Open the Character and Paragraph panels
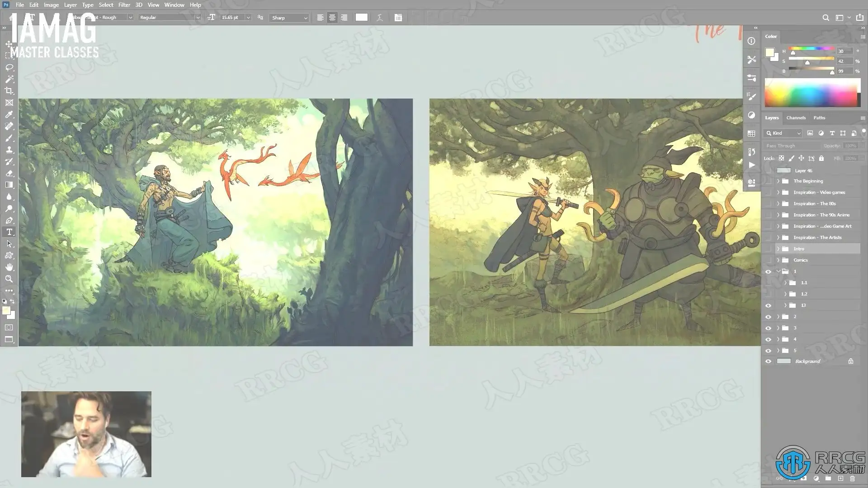This screenshot has width=868, height=488. (x=398, y=18)
